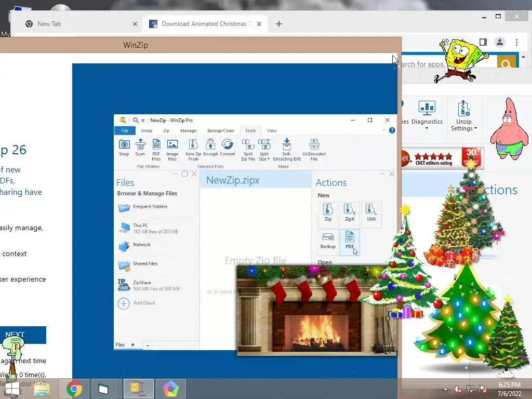Click the Snap tool in WinZip Pro ribbon
This screenshot has width=532, height=399.
pyautogui.click(x=124, y=147)
